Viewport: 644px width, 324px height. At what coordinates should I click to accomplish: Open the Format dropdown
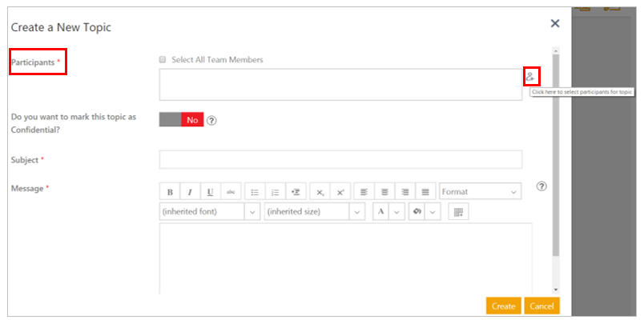480,192
